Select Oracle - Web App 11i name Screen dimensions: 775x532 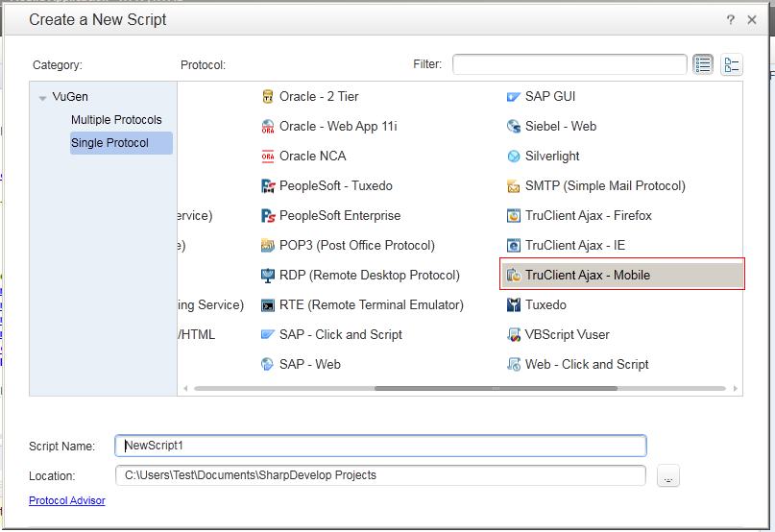[338, 127]
